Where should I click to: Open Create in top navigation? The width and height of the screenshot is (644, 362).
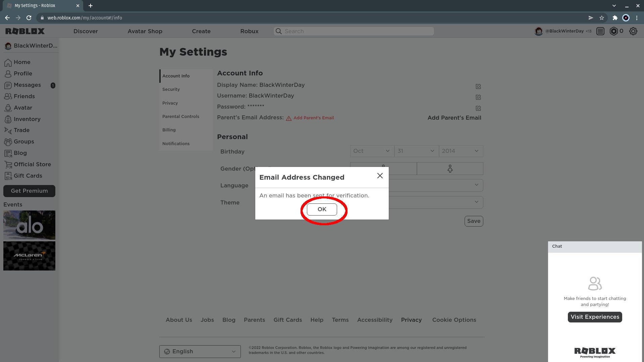[x=201, y=31]
